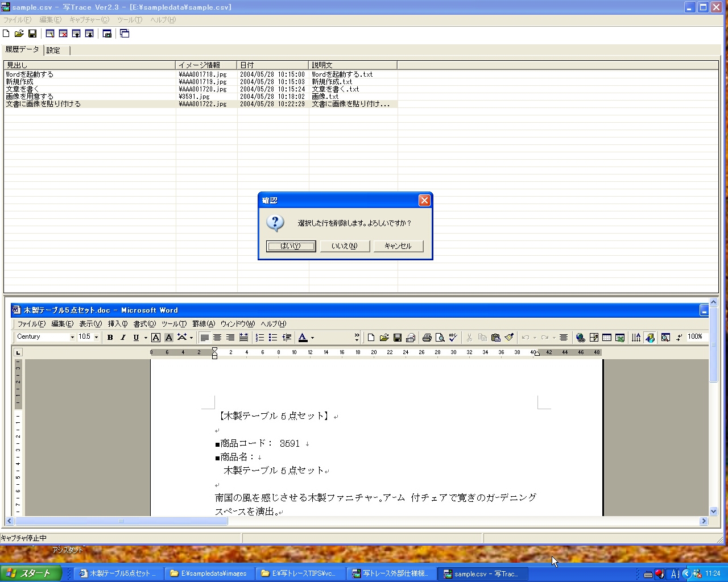This screenshot has height=582, width=728.
Task: Toggle Italic in the Word formatting toolbar
Action: (x=123, y=338)
